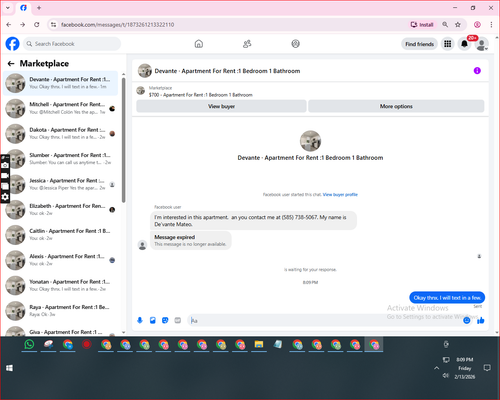Attach a file with the photo icon
The width and height of the screenshot is (500, 400).
[x=153, y=320]
